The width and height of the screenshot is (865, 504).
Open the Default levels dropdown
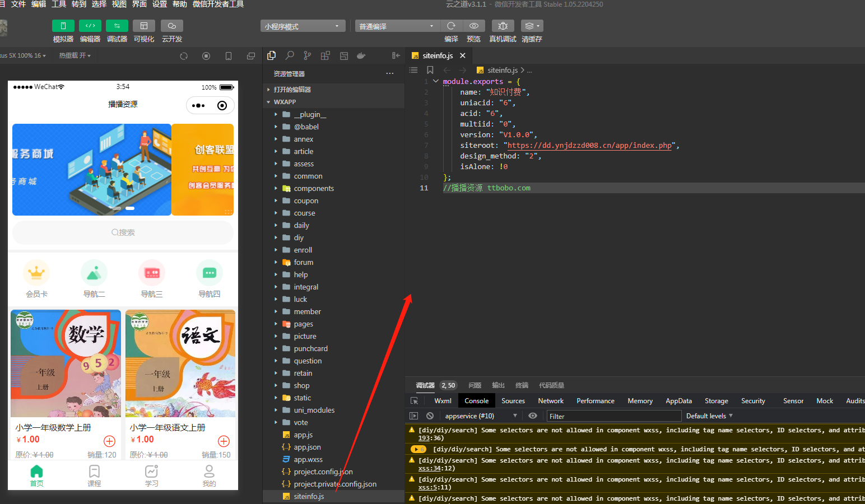click(709, 416)
